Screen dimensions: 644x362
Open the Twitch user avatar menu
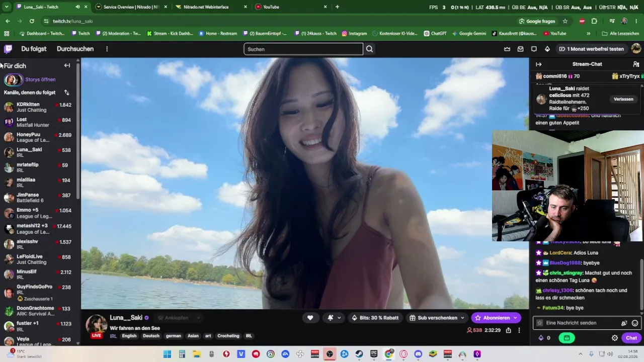(x=636, y=49)
